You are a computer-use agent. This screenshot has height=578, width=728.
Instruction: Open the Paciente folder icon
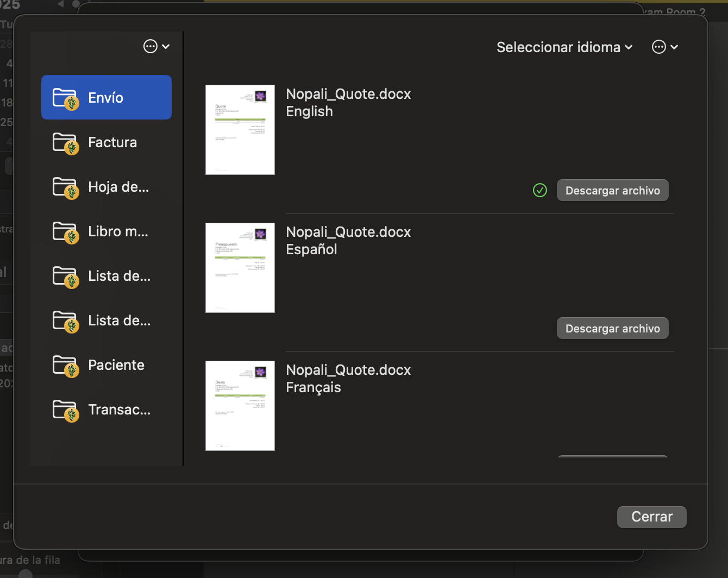(66, 366)
